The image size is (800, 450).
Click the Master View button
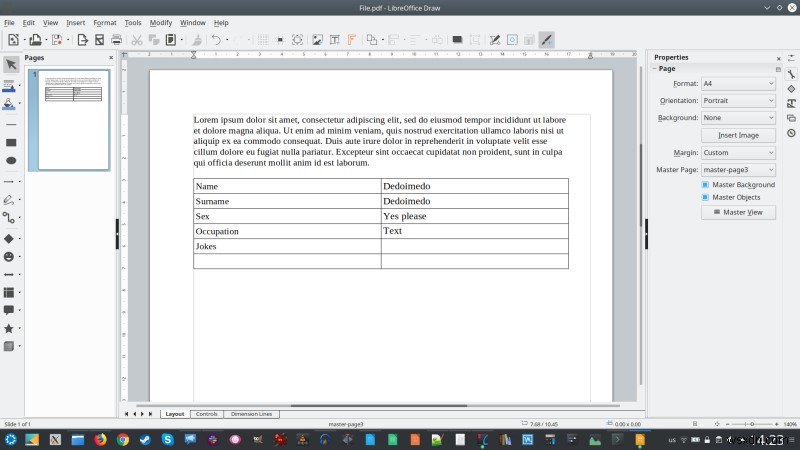pos(738,212)
